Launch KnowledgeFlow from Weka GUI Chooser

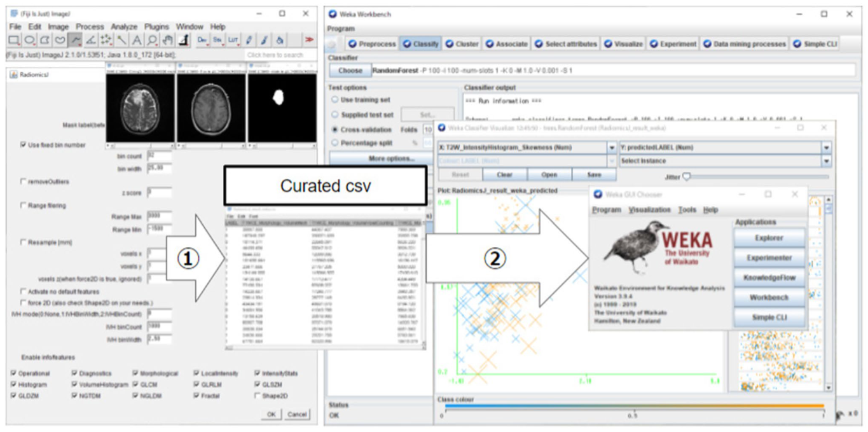769,277
